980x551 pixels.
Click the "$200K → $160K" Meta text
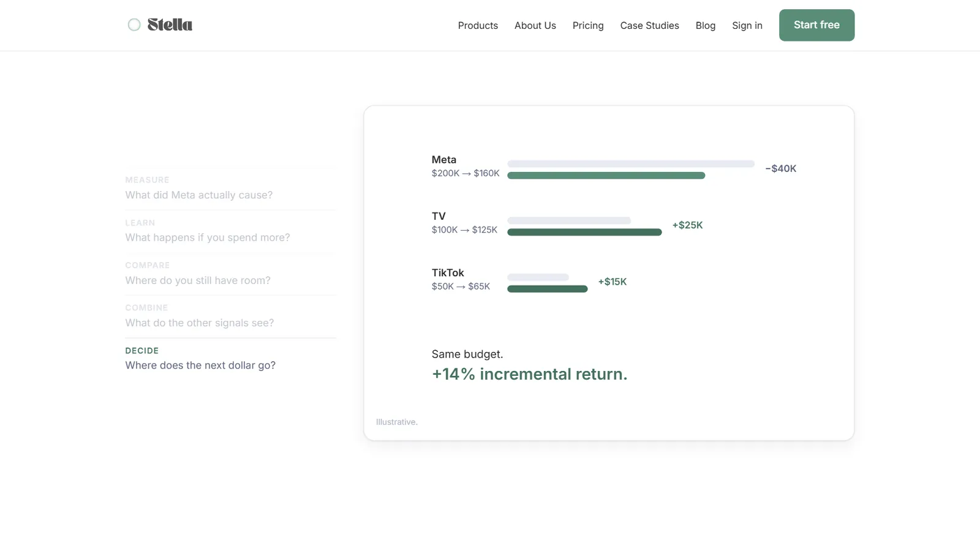466,173
